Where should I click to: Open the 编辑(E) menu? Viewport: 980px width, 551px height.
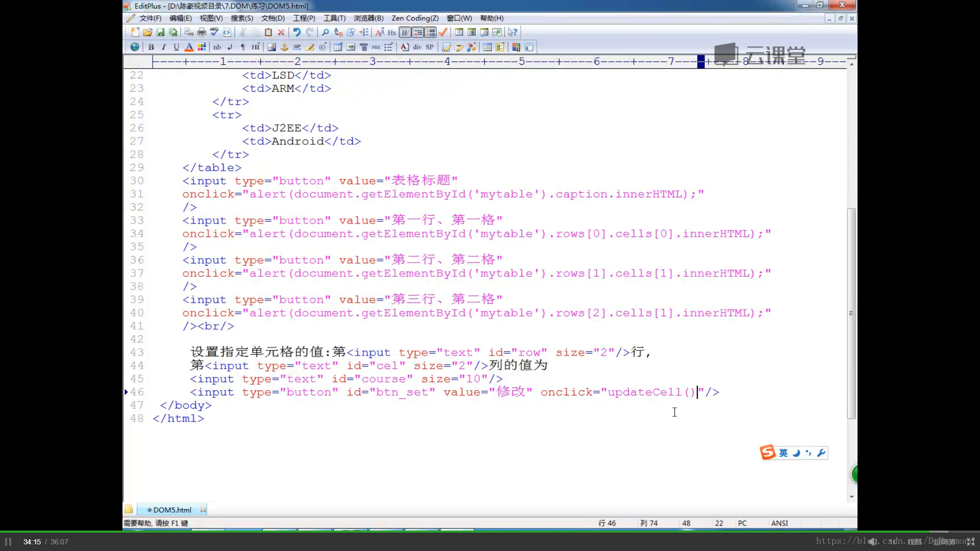(x=181, y=18)
